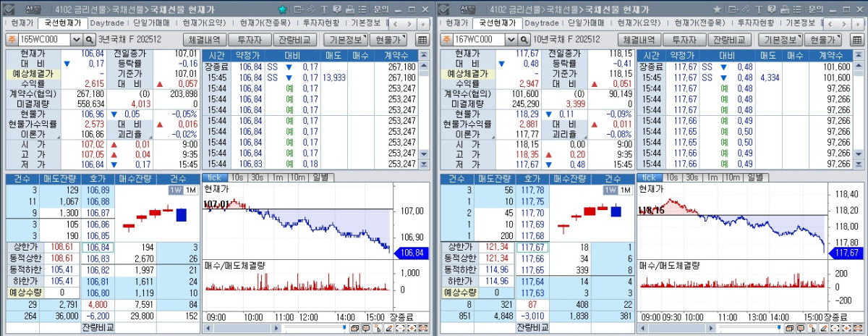Click the print icon in right window title bar
Image resolution: width=868 pixels, height=336 pixels.
pyautogui.click(x=785, y=9)
